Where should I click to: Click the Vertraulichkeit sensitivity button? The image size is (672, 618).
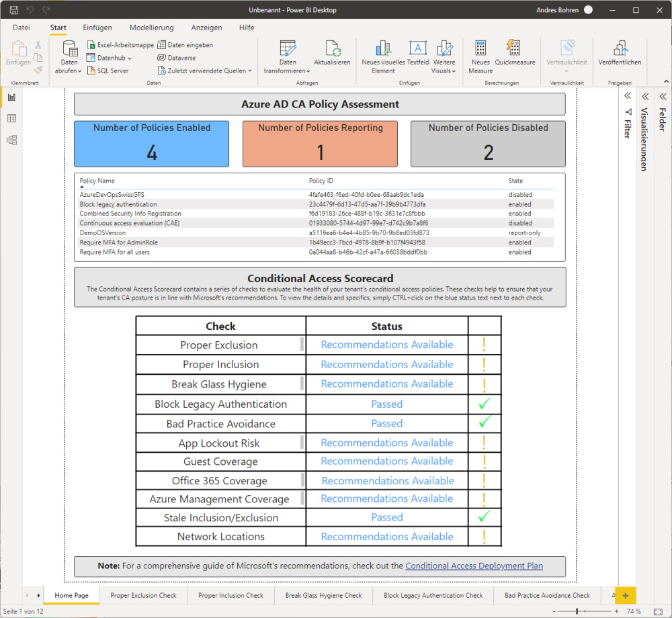(566, 57)
